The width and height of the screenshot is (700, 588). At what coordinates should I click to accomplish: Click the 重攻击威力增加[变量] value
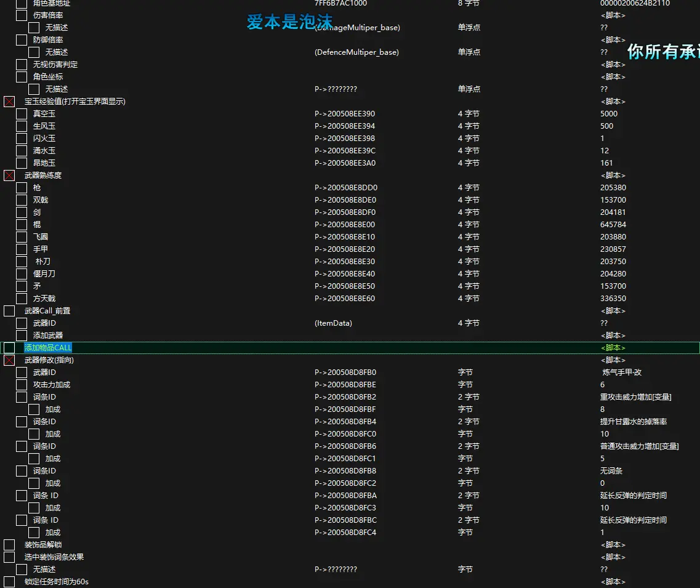(636, 397)
